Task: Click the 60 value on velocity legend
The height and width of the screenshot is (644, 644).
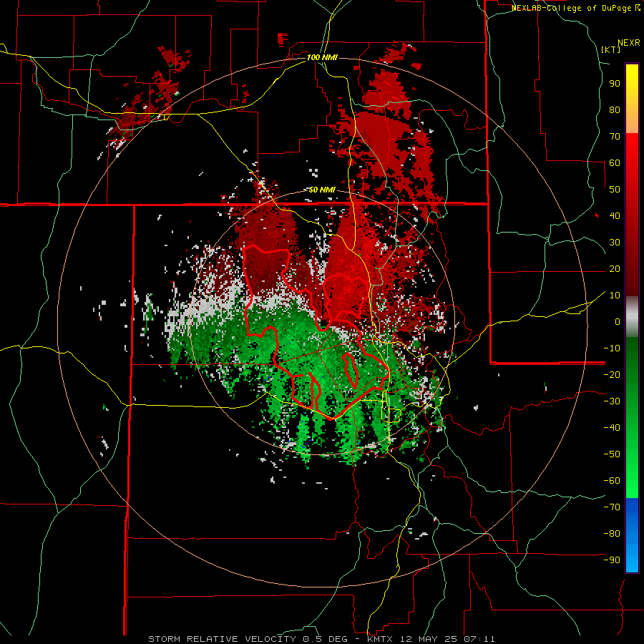Action: tap(615, 162)
